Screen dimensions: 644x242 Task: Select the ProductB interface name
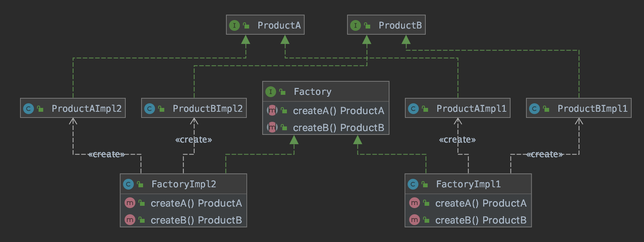(x=400, y=25)
